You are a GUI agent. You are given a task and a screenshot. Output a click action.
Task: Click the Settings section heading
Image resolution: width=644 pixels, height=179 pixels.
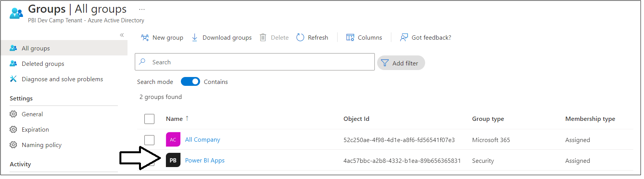pos(21,99)
